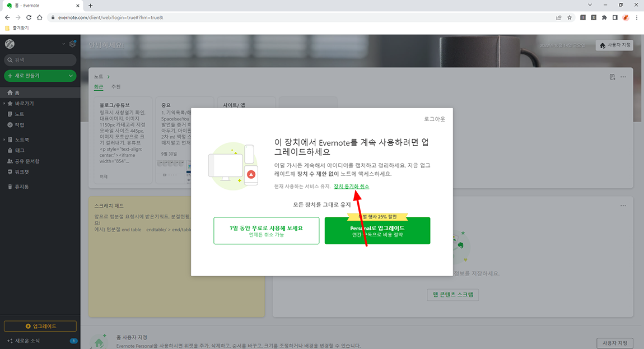Open 노트북 notebooks in sidebar
644x349 pixels.
click(x=22, y=139)
